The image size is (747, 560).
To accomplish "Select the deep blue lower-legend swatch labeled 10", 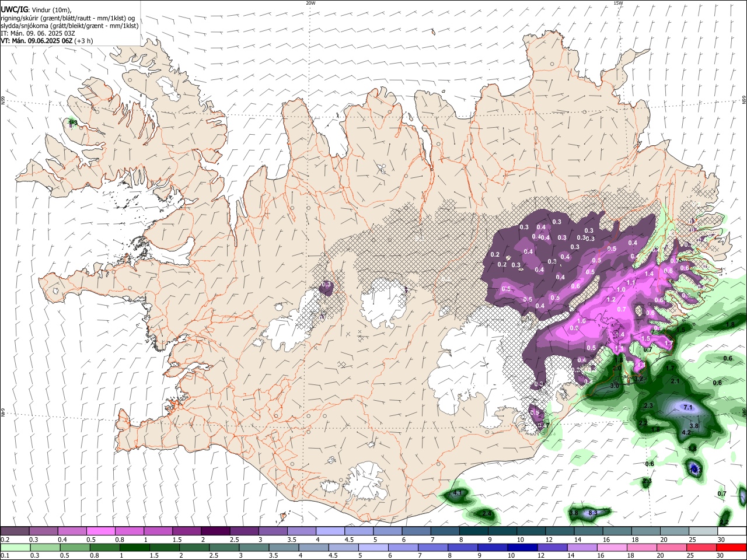I will pos(521,547).
